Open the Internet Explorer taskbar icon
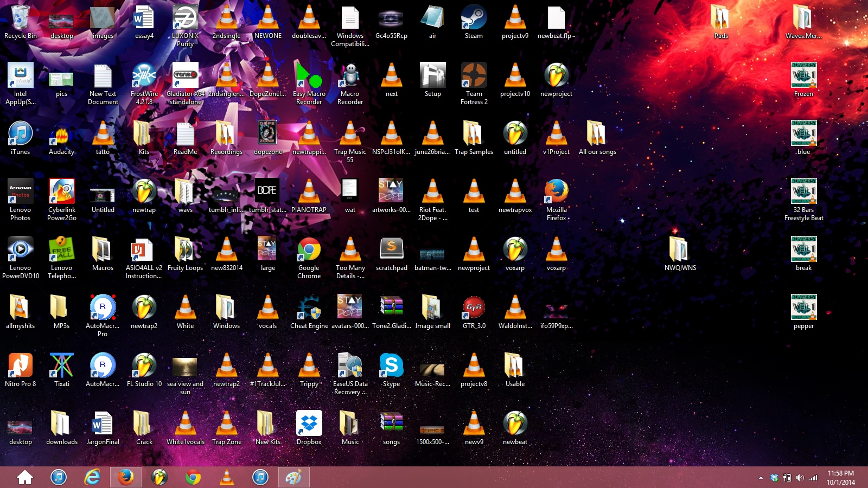The height and width of the screenshot is (488, 868). pos(92,477)
